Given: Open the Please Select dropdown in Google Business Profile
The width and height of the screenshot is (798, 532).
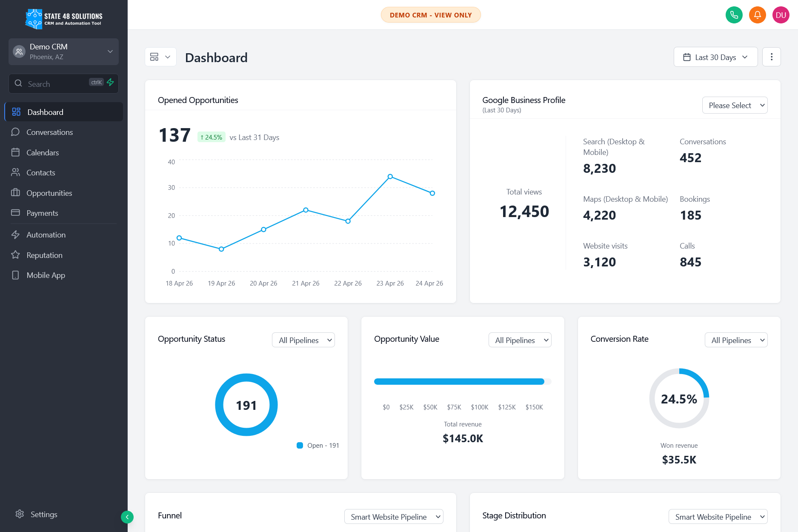Looking at the screenshot, I should pyautogui.click(x=735, y=105).
